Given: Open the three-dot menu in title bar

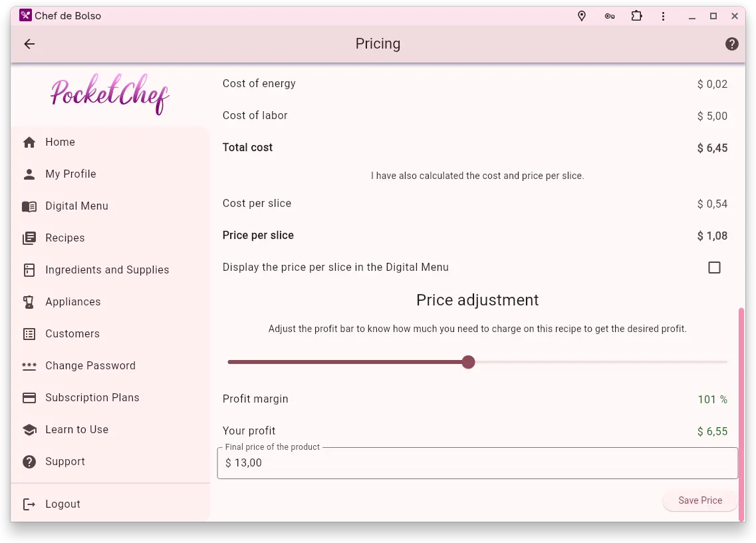Looking at the screenshot, I should click(x=663, y=16).
